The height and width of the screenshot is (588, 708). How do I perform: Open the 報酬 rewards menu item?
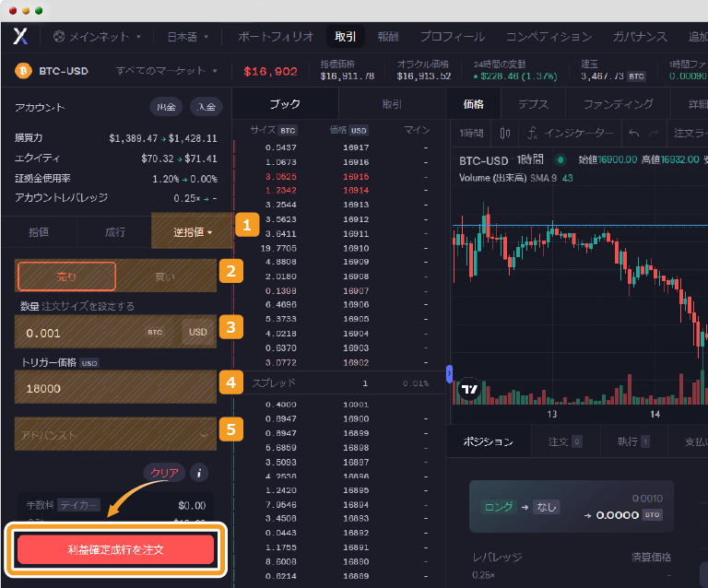[x=388, y=37]
